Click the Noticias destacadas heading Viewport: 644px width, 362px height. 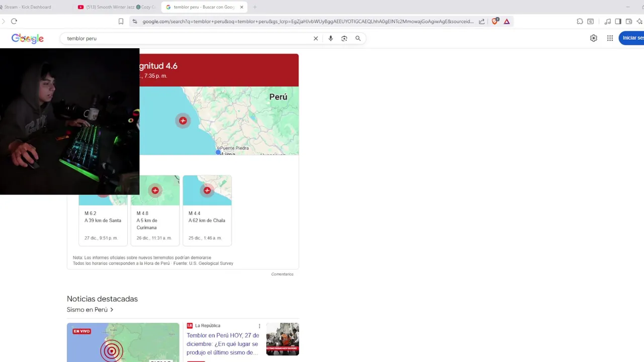(x=102, y=299)
